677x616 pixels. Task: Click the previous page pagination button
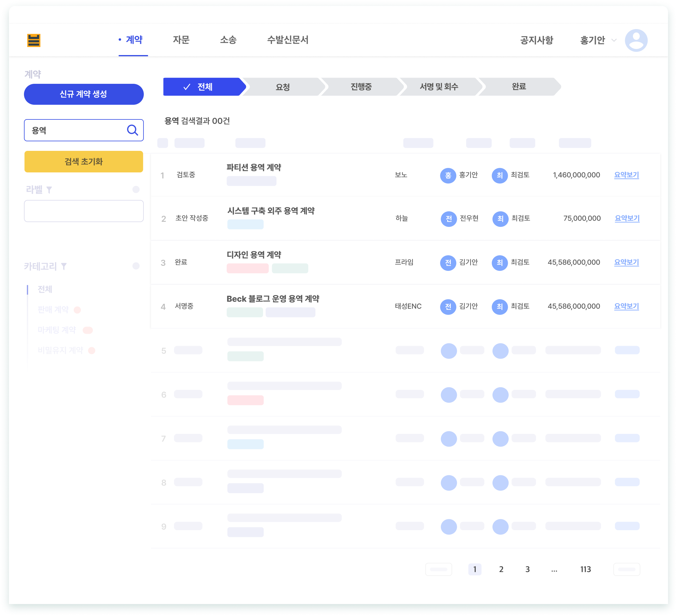pos(438,569)
